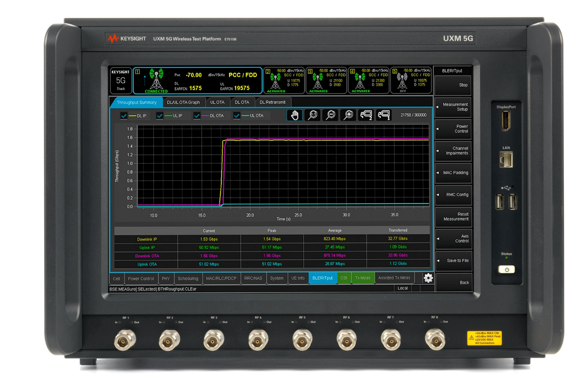The height and width of the screenshot is (382, 588).
Task: Expand the Axis Control softkey menu
Action: (x=453, y=238)
